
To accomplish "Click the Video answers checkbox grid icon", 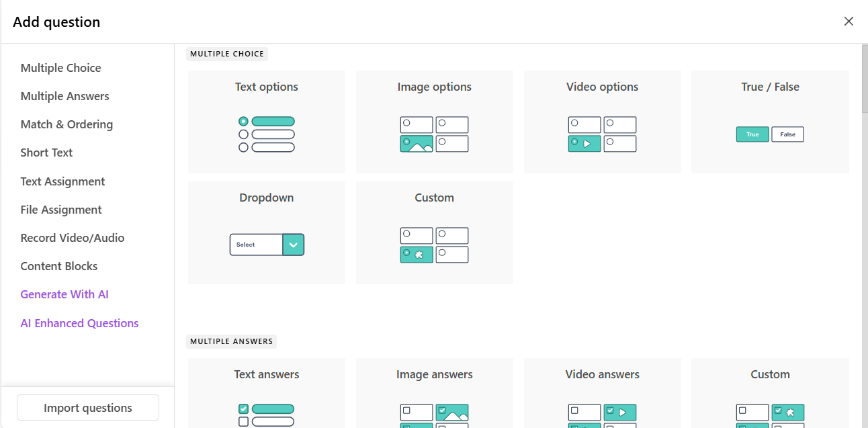I will tap(602, 415).
